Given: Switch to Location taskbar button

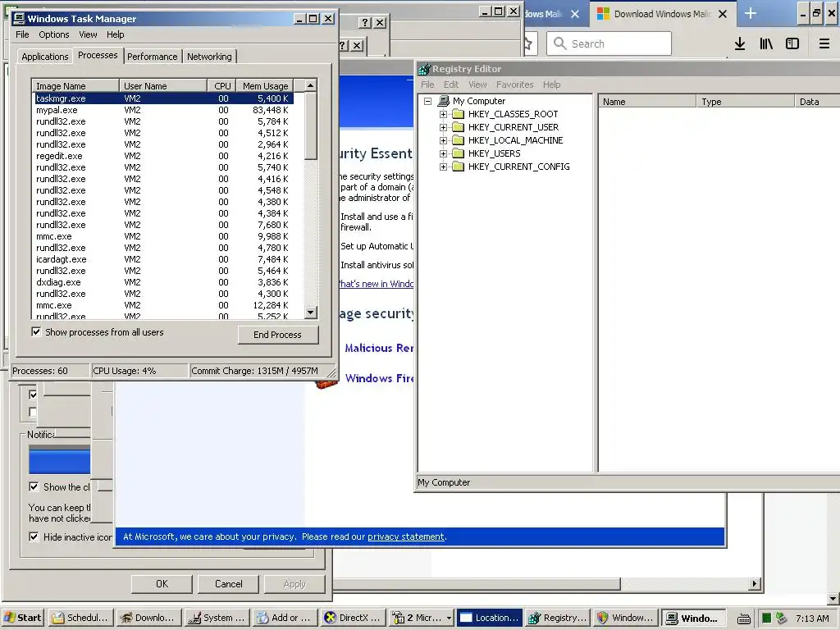Looking at the screenshot, I should point(491,618).
